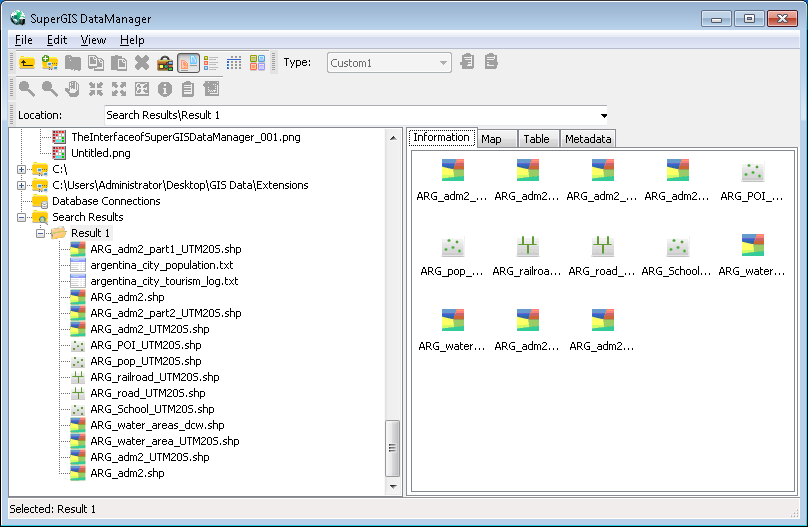Switch to details grid view icon

(234, 63)
